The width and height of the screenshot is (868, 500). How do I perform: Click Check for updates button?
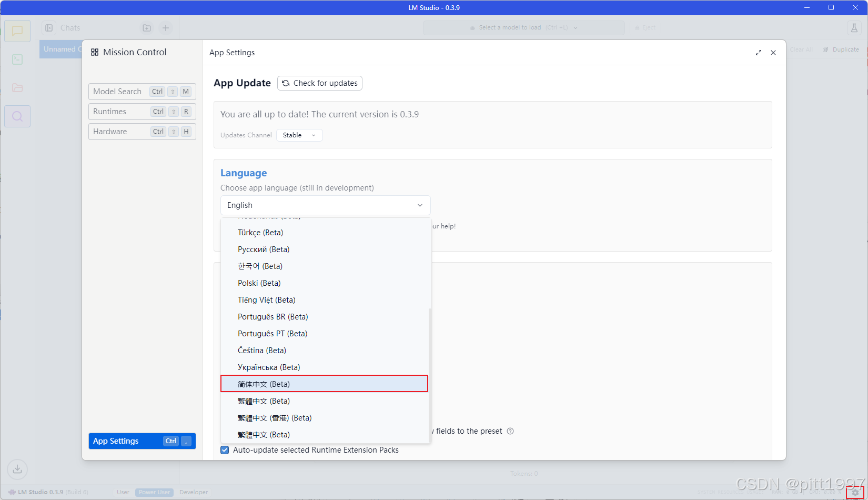tap(320, 83)
